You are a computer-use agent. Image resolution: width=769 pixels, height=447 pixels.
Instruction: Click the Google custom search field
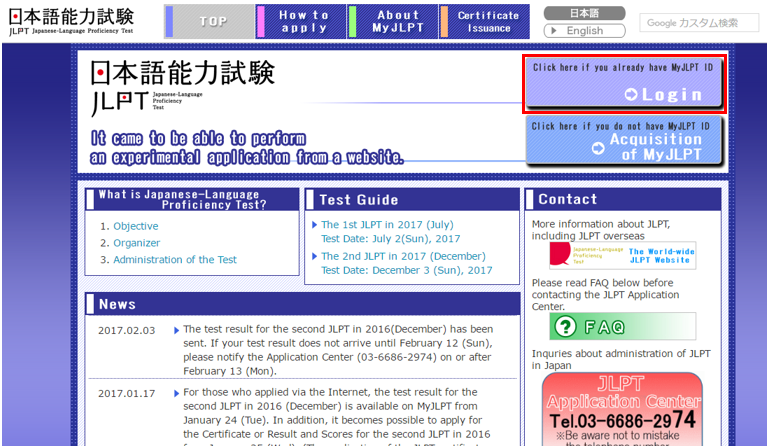pos(699,23)
